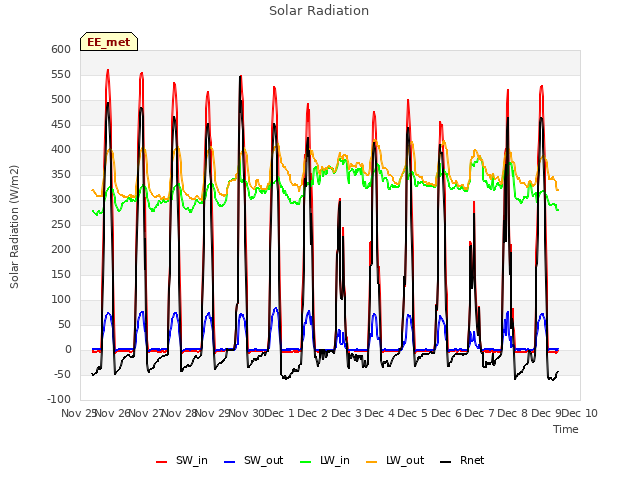640x480 pixels.
Task: Click the 600 y-axis tick label
Action: pyautogui.click(x=61, y=49)
